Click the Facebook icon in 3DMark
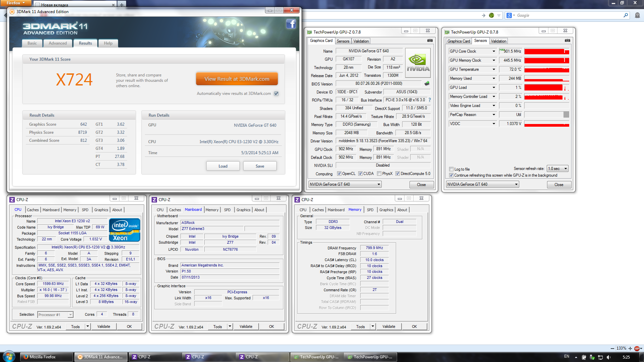 click(x=291, y=24)
